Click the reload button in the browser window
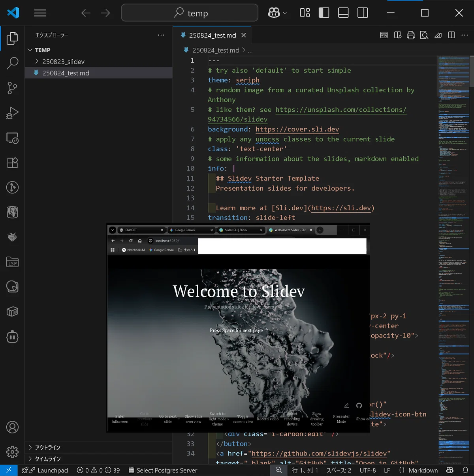The image size is (474, 476). click(x=131, y=241)
